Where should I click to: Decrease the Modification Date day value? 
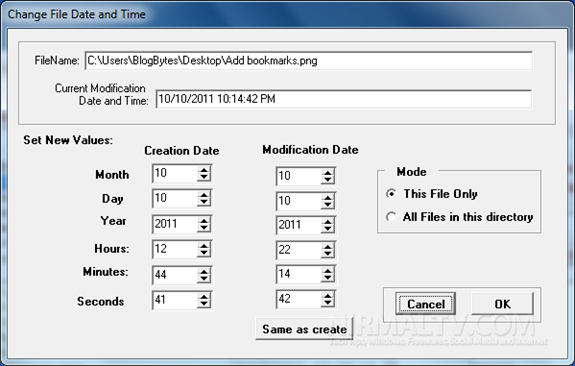(327, 205)
